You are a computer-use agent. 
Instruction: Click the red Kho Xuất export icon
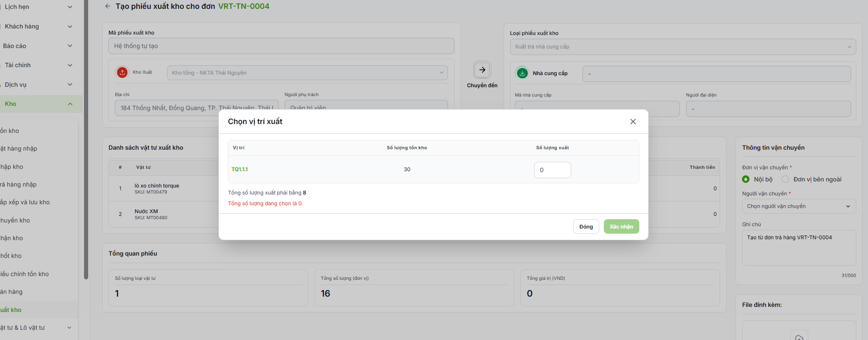[x=122, y=72]
